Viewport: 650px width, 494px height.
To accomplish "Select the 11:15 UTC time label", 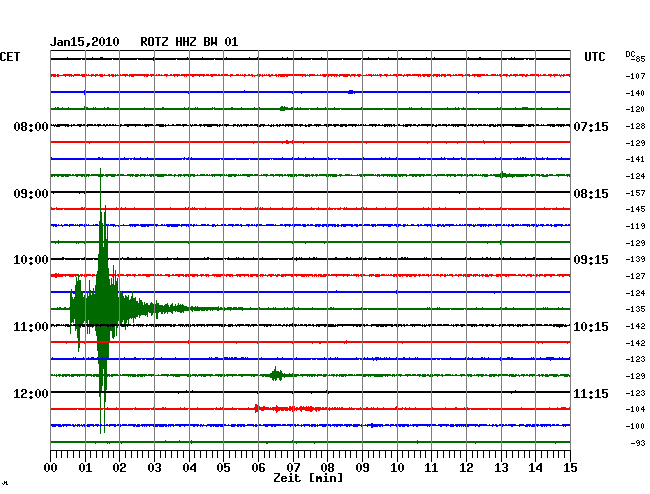I will coord(591,393).
